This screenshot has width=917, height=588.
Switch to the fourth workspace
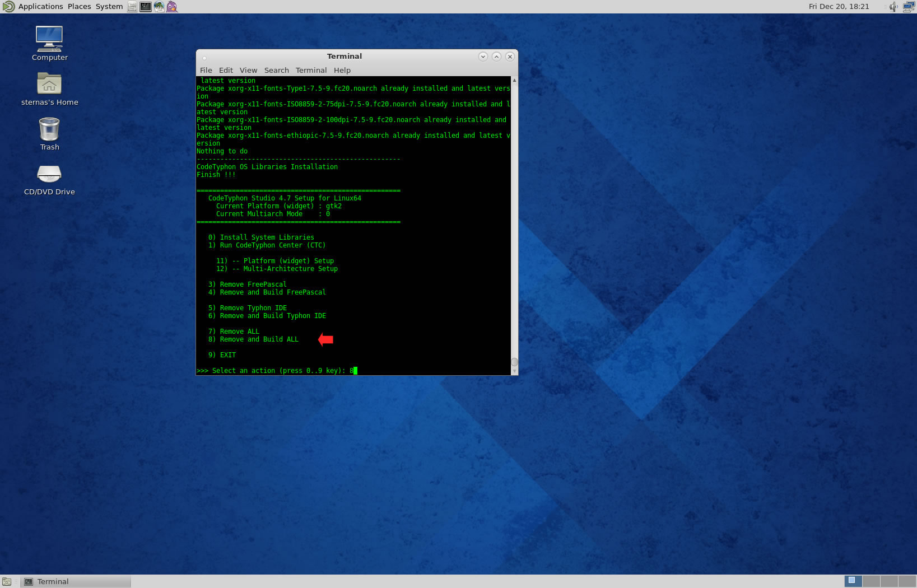click(x=906, y=581)
